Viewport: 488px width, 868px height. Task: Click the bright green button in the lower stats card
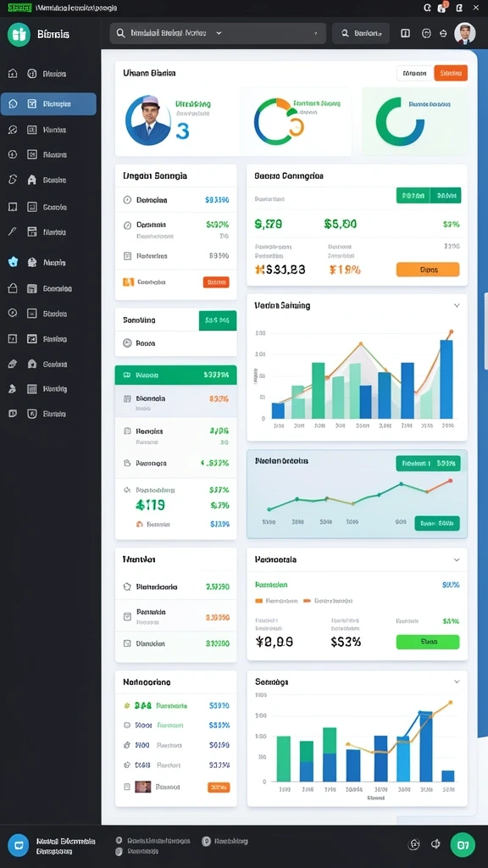point(428,642)
